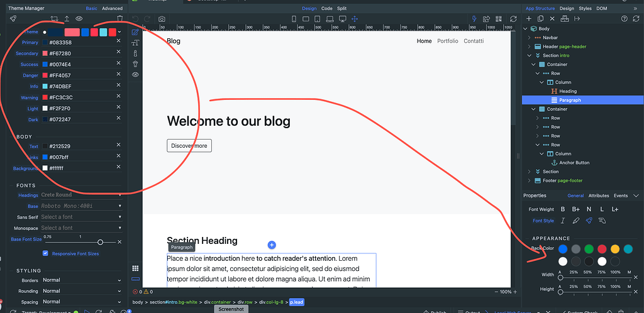644x313 pixels.
Task: Select the text size tool in the editor sidebar
Action: (x=135, y=43)
